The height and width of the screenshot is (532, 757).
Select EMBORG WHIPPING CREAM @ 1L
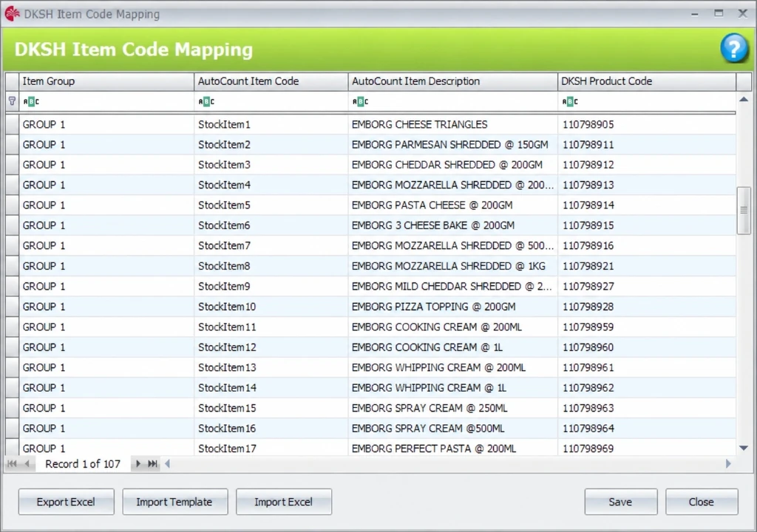[x=453, y=388]
